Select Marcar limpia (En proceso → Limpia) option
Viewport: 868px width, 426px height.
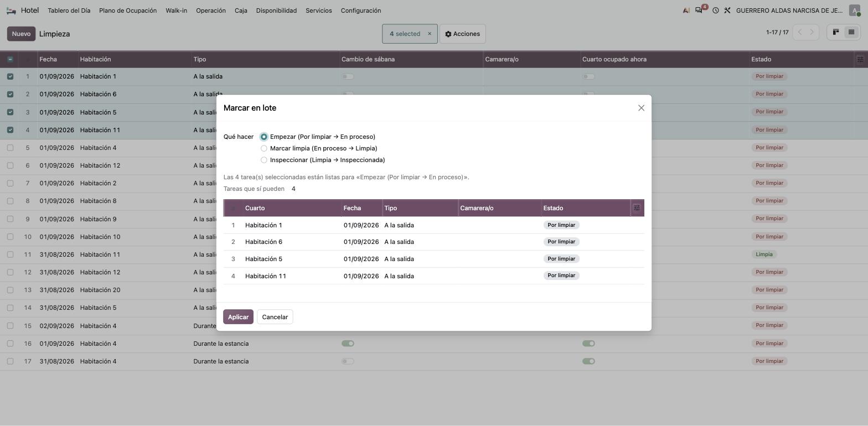tap(264, 148)
